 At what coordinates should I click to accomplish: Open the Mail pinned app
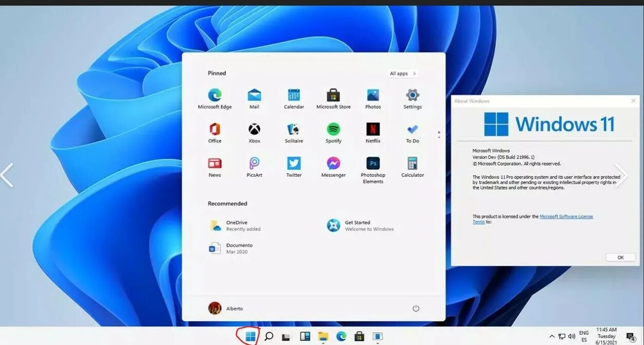(254, 99)
